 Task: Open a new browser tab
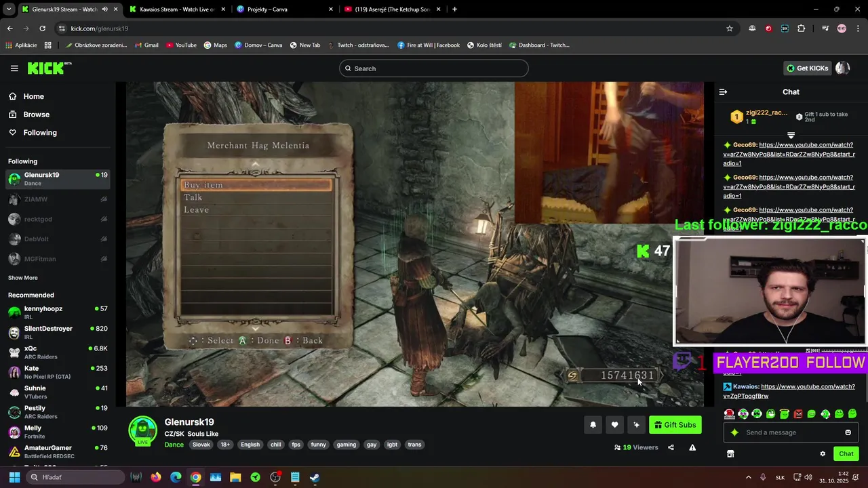click(x=454, y=9)
